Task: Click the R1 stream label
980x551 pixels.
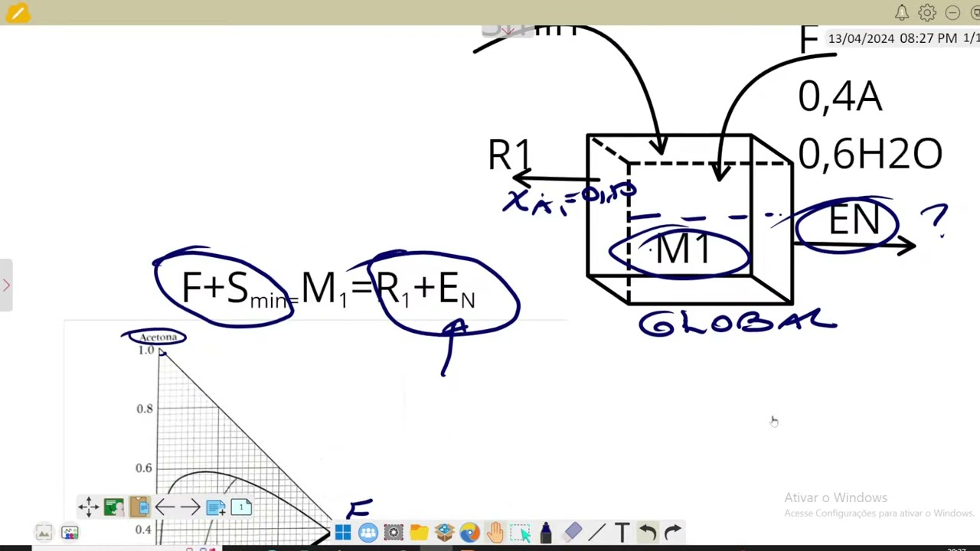Action: point(509,155)
